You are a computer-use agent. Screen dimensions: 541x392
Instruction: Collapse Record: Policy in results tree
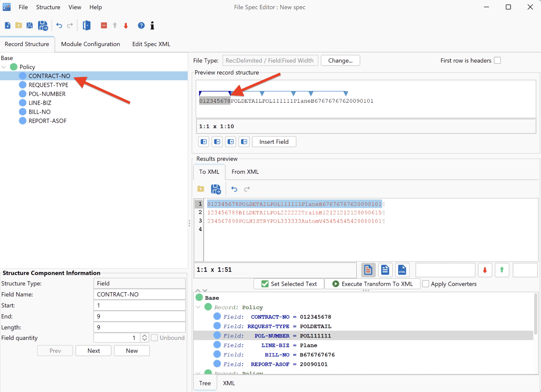pyautogui.click(x=199, y=307)
